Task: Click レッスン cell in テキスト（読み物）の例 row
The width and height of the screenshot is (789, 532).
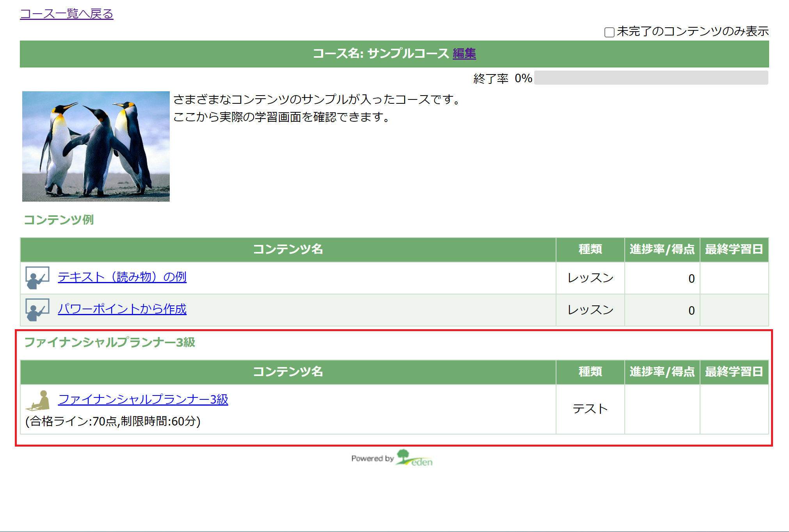Action: (x=590, y=278)
